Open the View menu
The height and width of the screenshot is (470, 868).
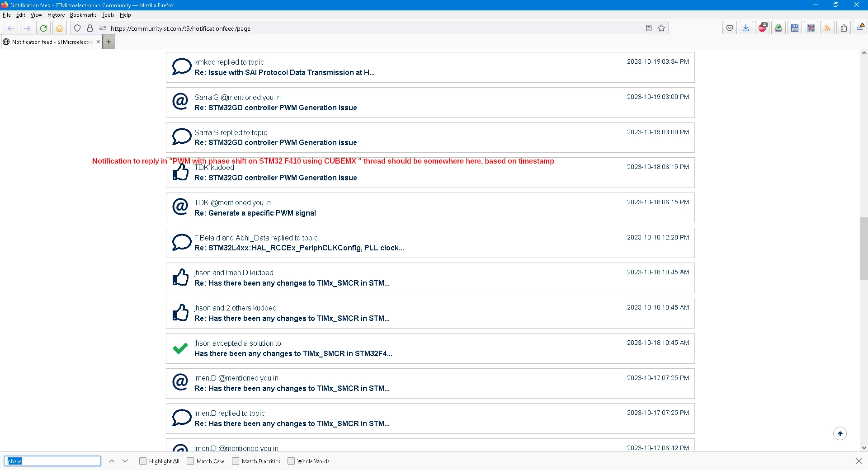point(36,15)
